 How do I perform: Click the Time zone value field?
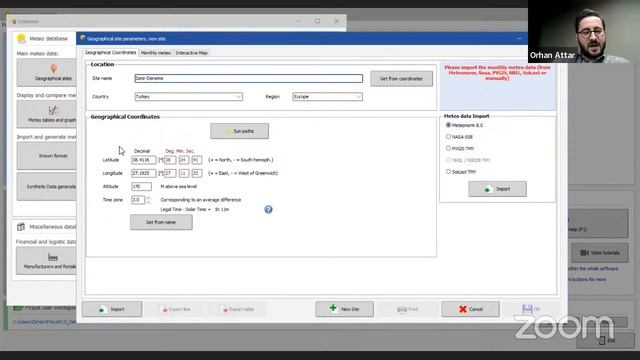[x=138, y=200]
